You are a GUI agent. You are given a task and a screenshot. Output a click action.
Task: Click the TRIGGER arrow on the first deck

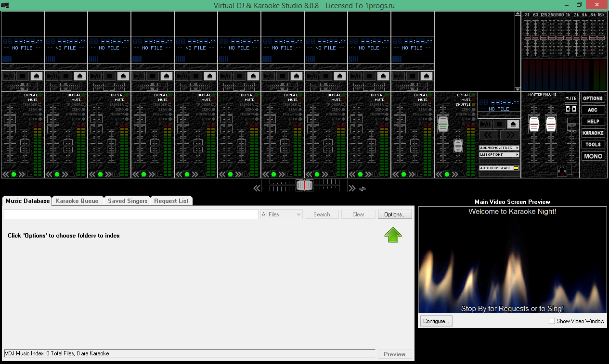click(40, 105)
